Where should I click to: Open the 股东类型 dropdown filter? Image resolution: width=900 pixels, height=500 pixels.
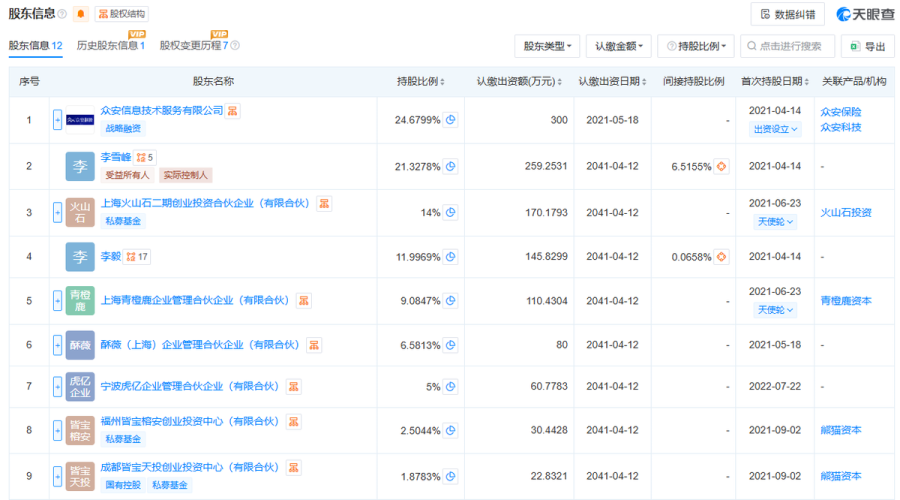(547, 46)
